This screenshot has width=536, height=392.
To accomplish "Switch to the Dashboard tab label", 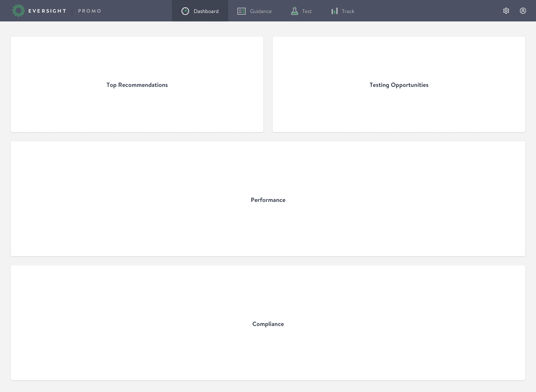I will 206,11.
